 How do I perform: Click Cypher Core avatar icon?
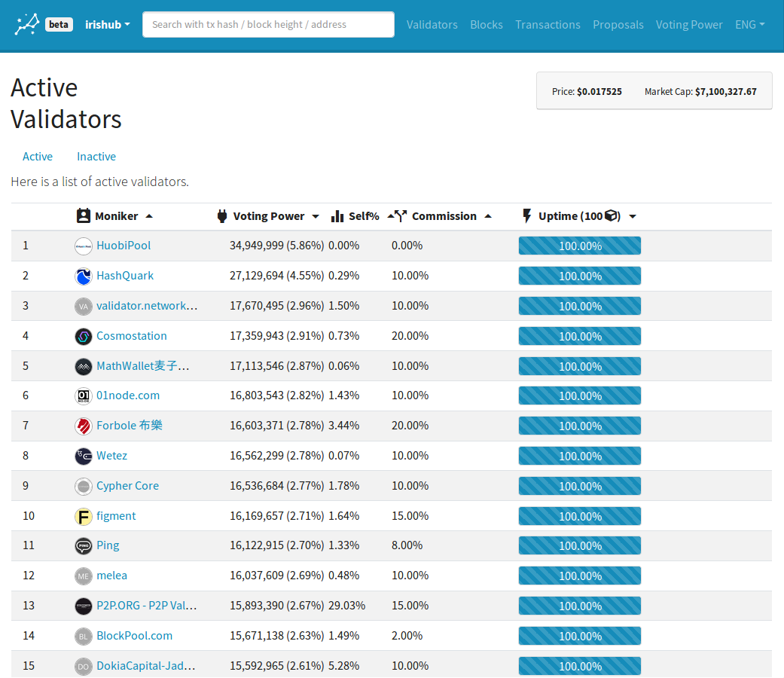click(84, 486)
